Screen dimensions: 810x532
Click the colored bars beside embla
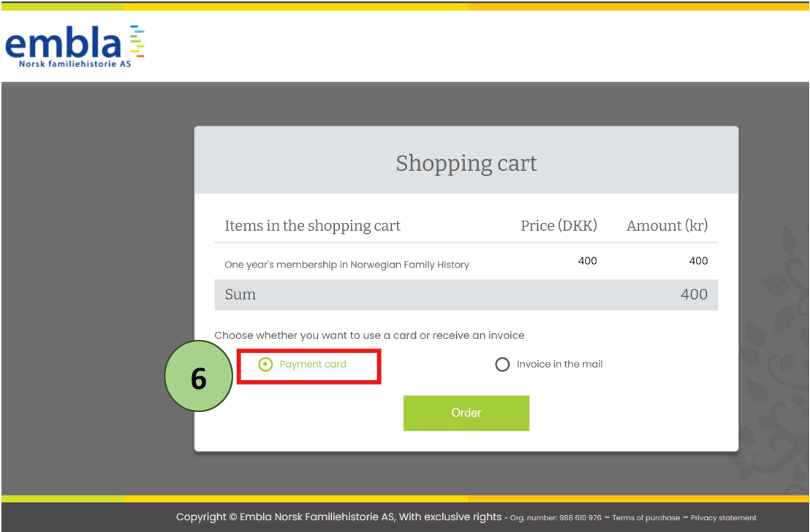137,41
